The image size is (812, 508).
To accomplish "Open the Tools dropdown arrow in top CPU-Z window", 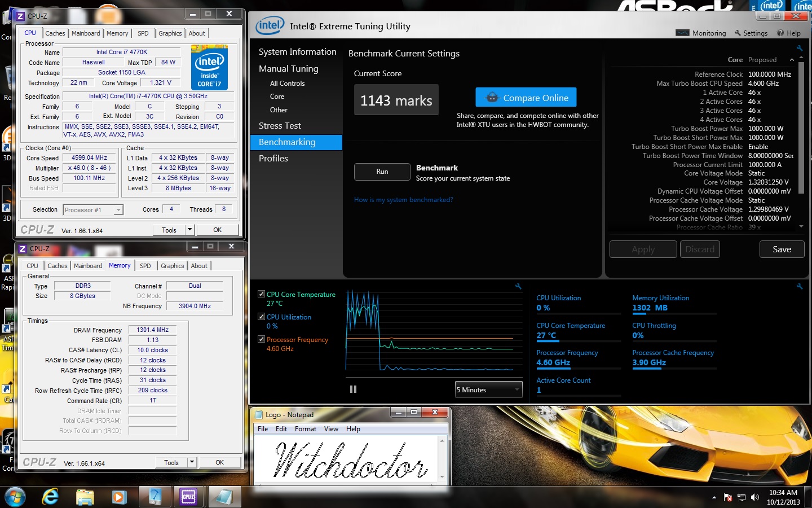I will pos(190,230).
